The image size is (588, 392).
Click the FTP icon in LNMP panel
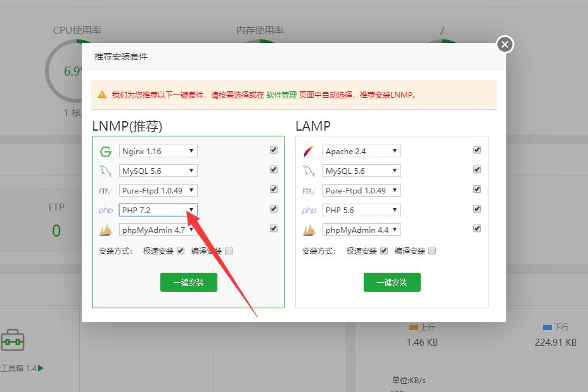coord(106,191)
